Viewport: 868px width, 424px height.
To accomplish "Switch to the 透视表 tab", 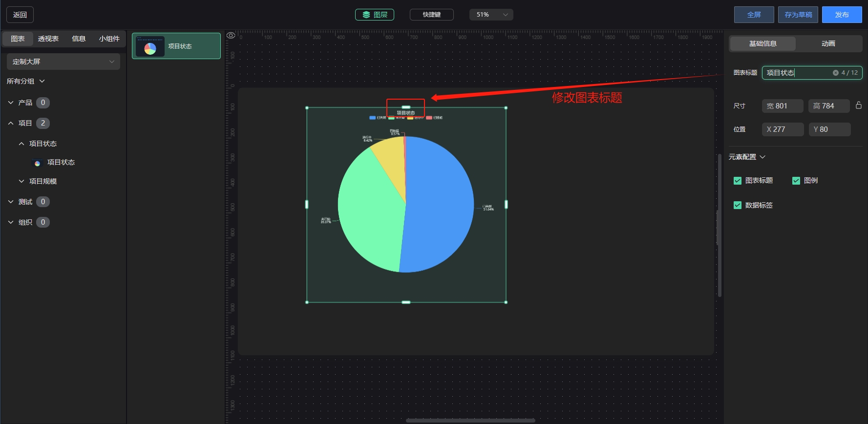I will (x=48, y=39).
